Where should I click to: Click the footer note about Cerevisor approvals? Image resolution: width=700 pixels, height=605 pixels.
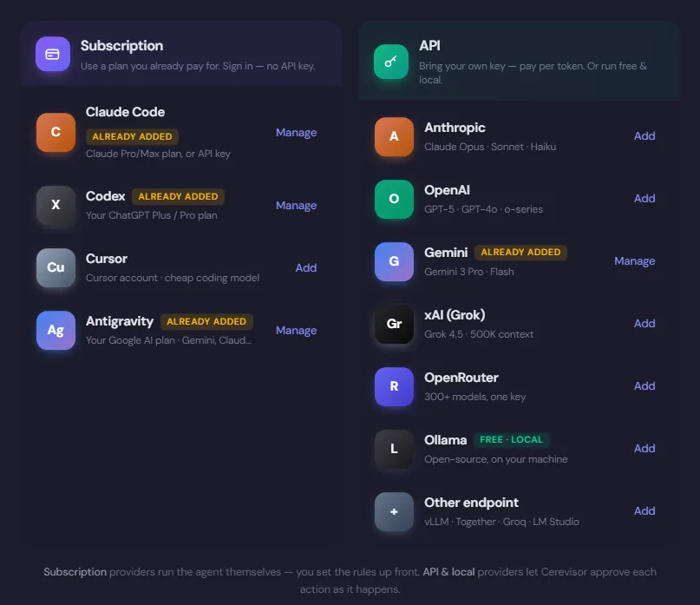[350, 581]
